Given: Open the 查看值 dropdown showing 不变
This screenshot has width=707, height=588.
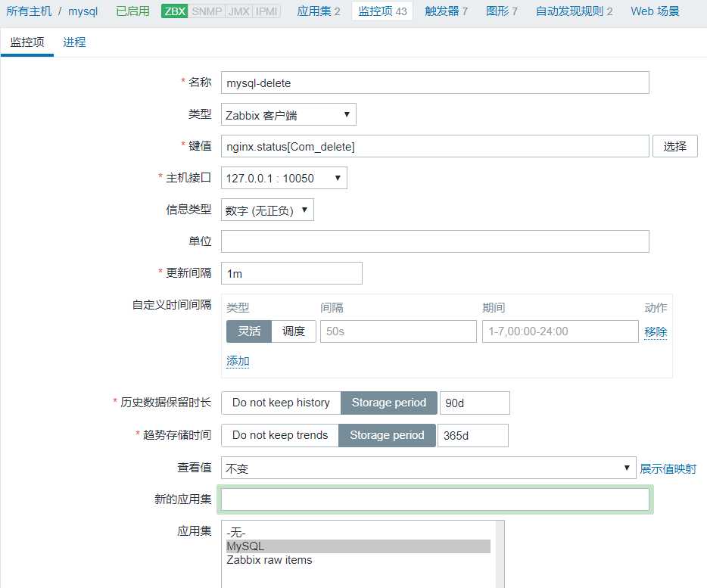Looking at the screenshot, I should point(428,468).
